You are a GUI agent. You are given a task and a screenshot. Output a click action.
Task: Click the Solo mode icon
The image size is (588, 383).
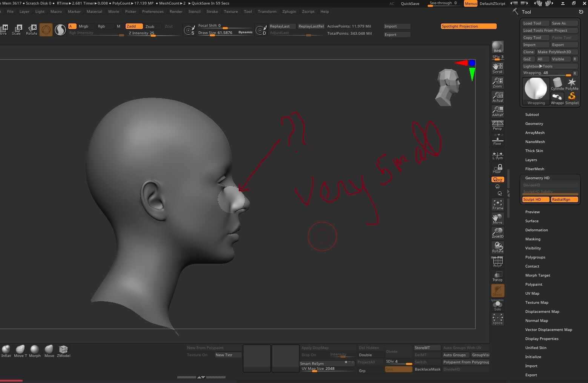point(497,305)
